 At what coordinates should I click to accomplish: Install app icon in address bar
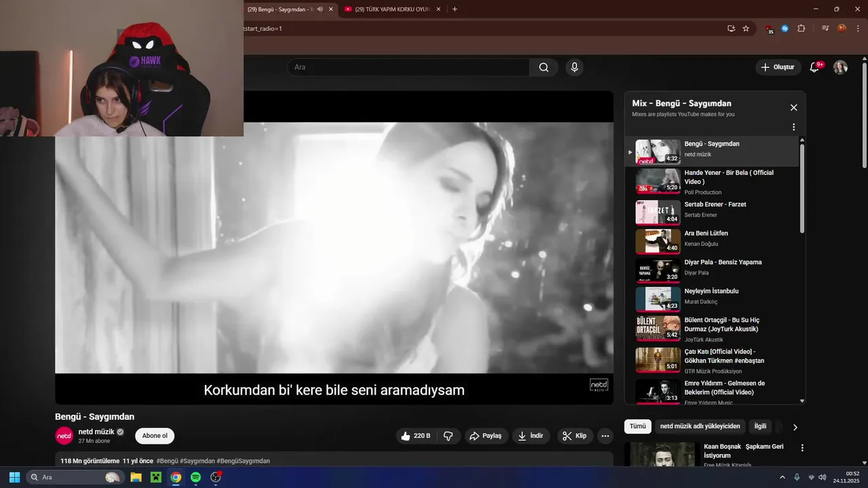click(731, 28)
